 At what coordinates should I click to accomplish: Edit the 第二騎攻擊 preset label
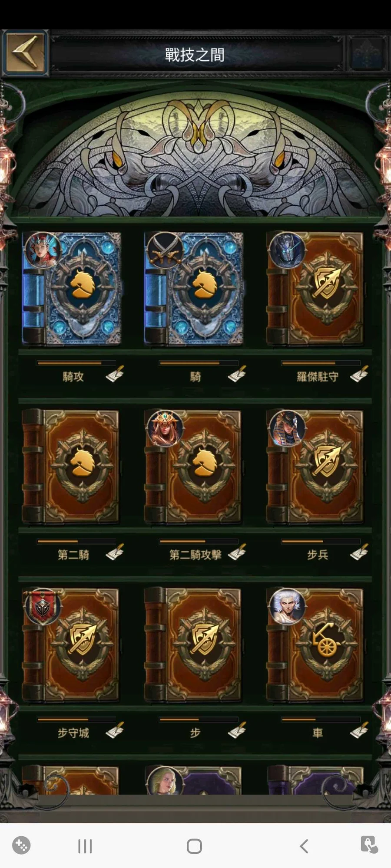237,552
